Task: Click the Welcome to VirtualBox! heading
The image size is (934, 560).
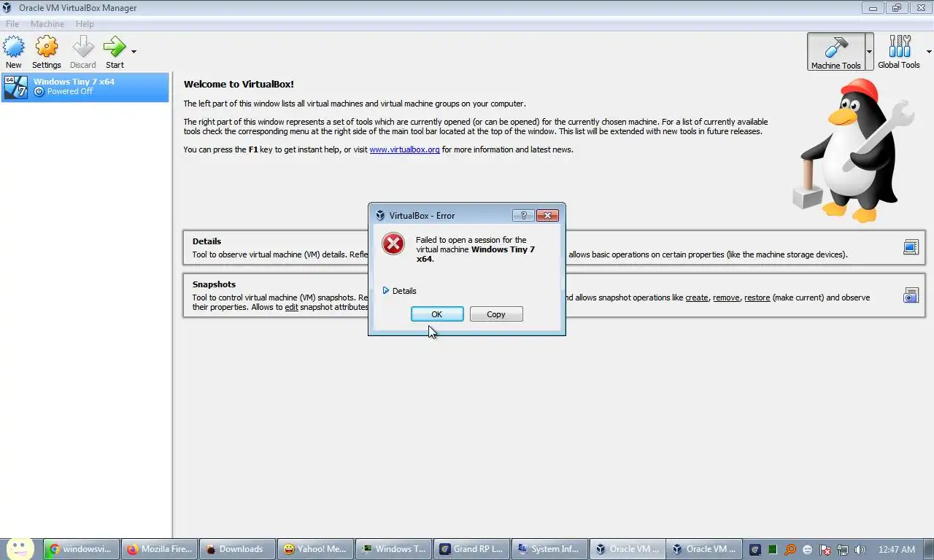Action: 239,85
